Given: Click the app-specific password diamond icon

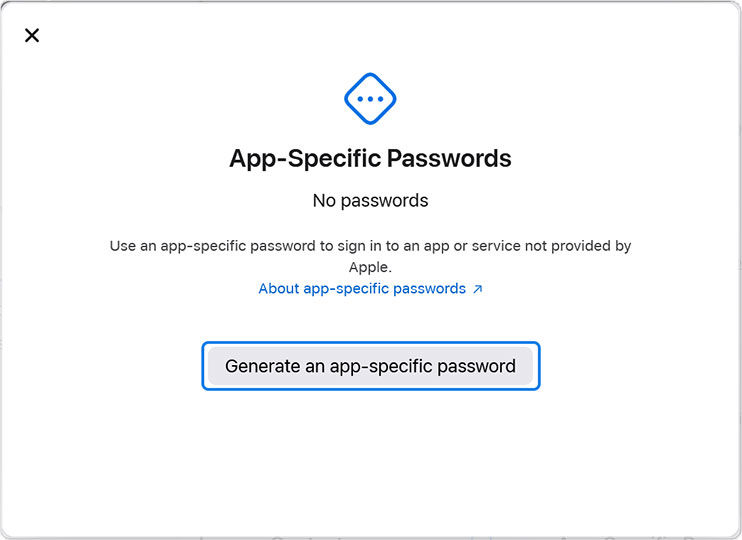Looking at the screenshot, I should [370, 99].
